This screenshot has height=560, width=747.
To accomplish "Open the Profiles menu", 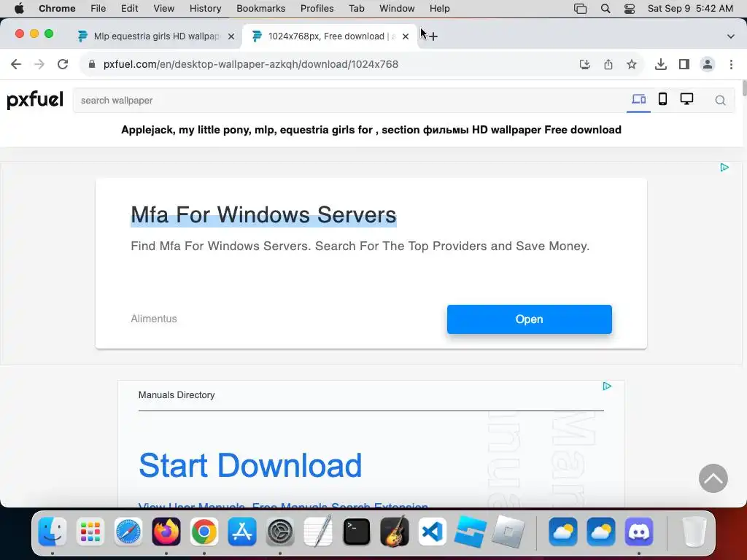I will pos(317,8).
